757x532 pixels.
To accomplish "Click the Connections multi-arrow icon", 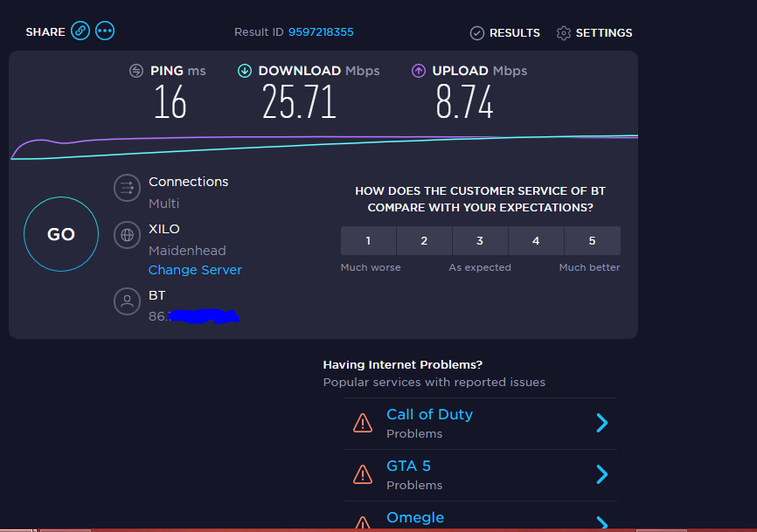I will coord(127,187).
